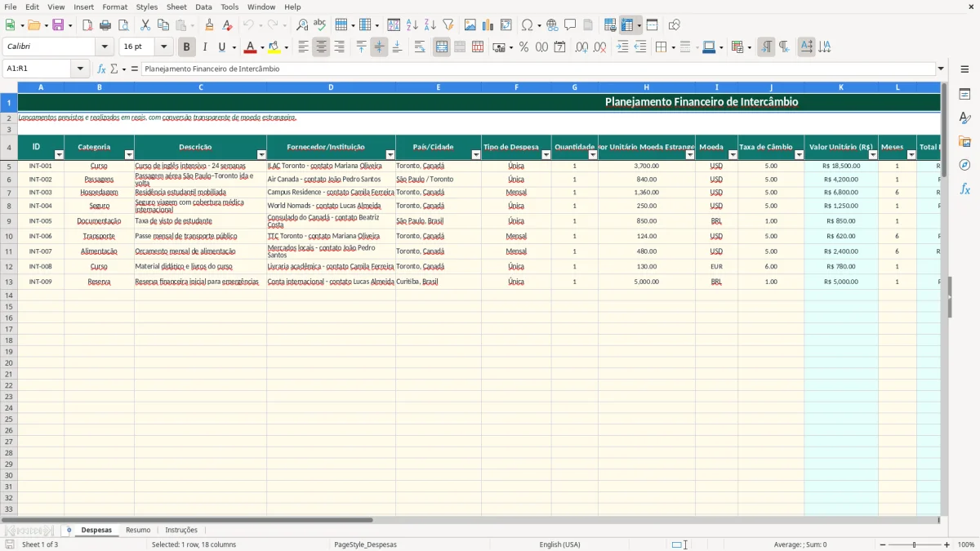Screen dimensions: 980x551
Task: Open the Moeda column filter dropdown
Action: (x=731, y=155)
